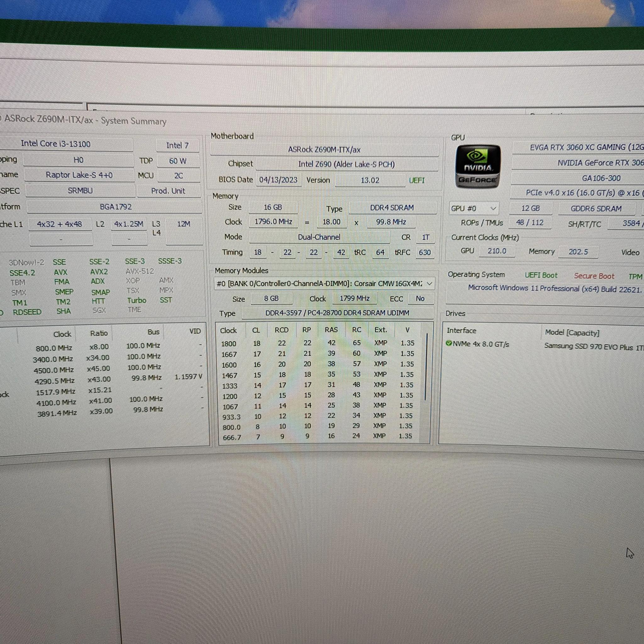
Task: Click the Intel 7 process field
Action: 177,146
